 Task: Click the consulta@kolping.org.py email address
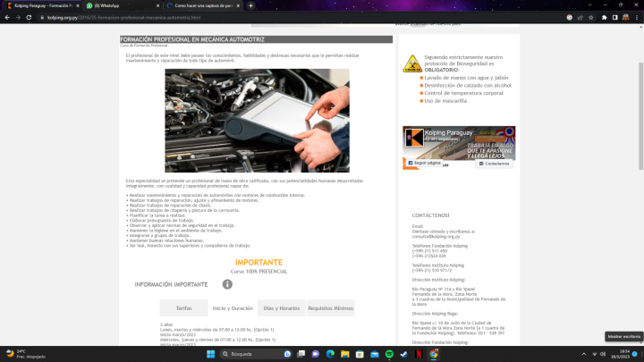[x=436, y=236]
